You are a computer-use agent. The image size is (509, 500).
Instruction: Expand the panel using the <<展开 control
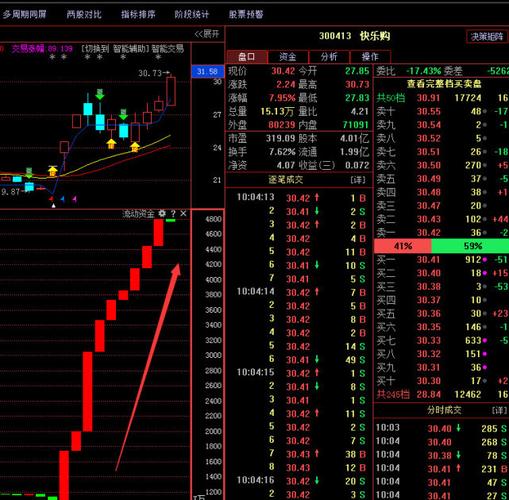(207, 34)
